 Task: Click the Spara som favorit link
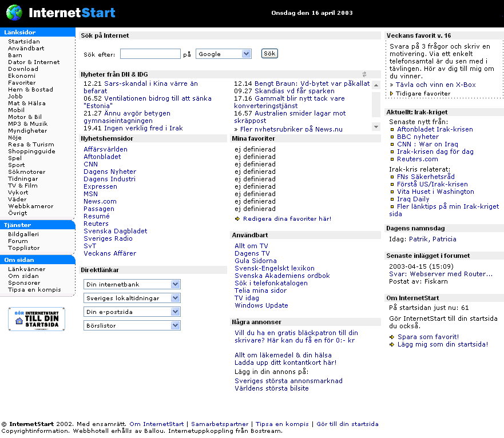tap(428, 337)
